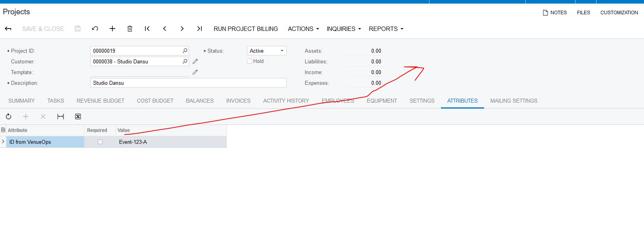Click the undo icon in toolbar
The height and width of the screenshot is (252, 644).
[x=95, y=29]
